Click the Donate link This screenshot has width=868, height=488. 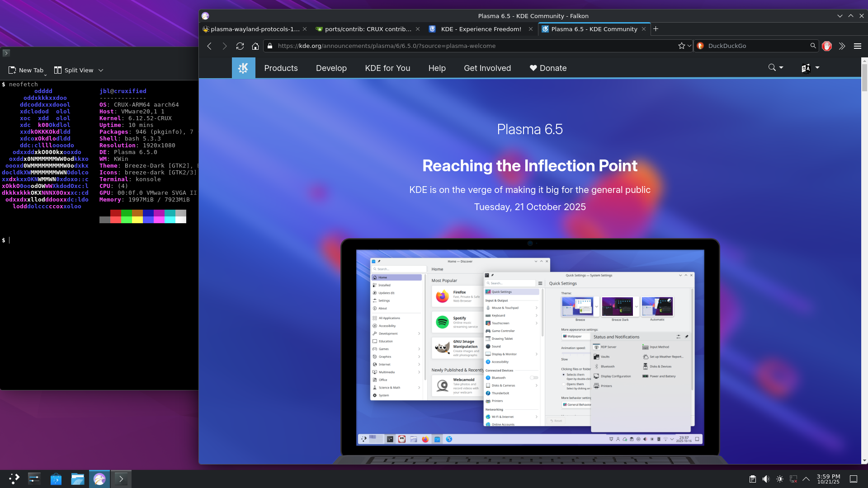[548, 68]
